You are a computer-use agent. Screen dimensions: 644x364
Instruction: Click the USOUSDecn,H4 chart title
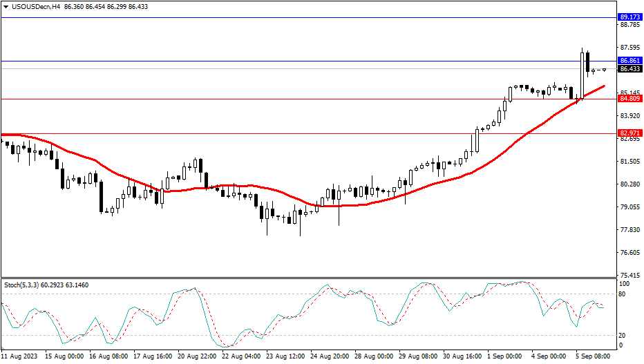(x=32, y=6)
